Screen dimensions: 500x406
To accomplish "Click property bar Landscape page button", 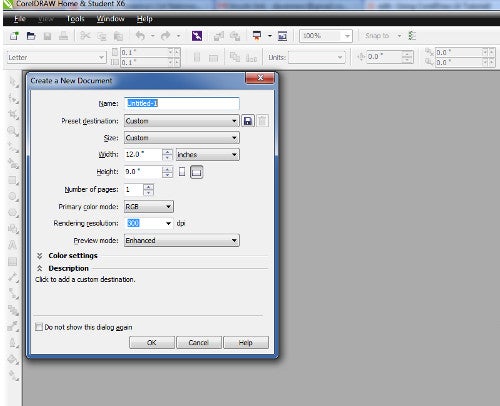I will [x=213, y=58].
